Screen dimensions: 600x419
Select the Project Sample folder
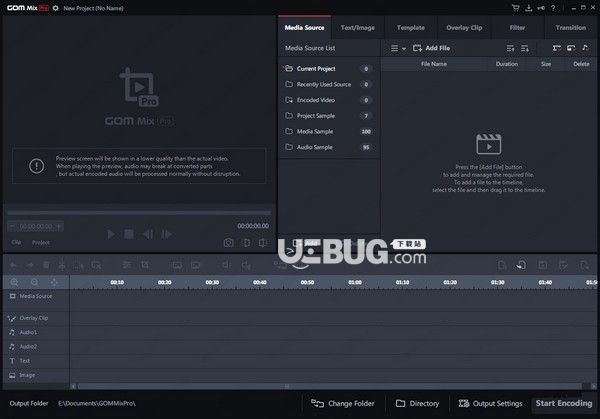329,116
